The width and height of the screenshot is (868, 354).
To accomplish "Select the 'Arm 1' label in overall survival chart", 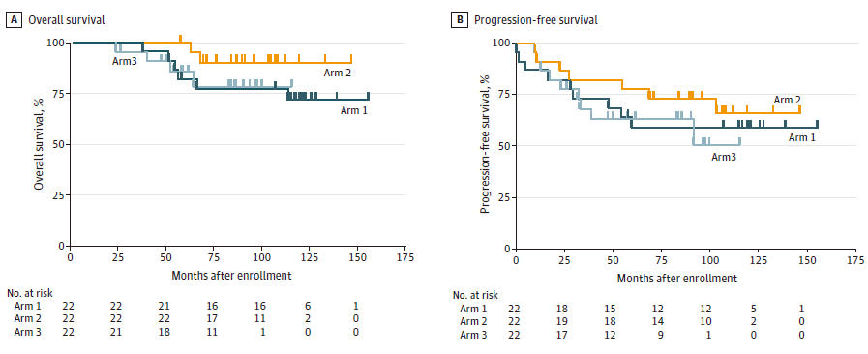I will pyautogui.click(x=354, y=110).
